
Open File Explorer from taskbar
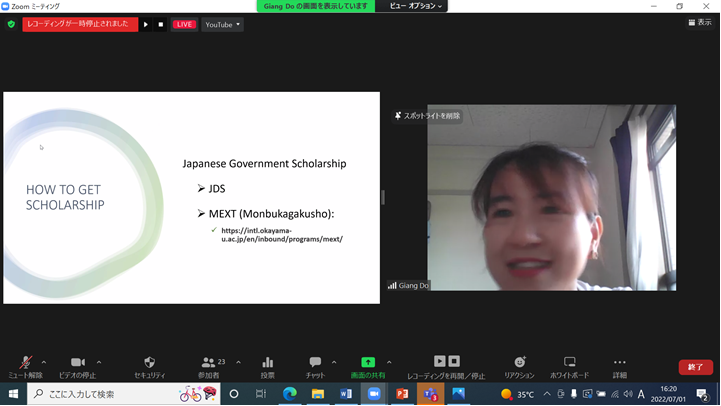point(318,394)
